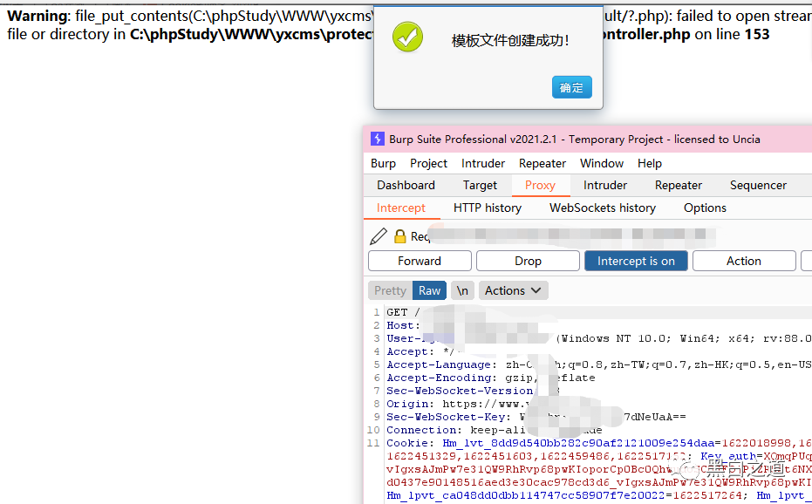Switch to Pretty view of the request
812x504 pixels.
[x=390, y=290]
